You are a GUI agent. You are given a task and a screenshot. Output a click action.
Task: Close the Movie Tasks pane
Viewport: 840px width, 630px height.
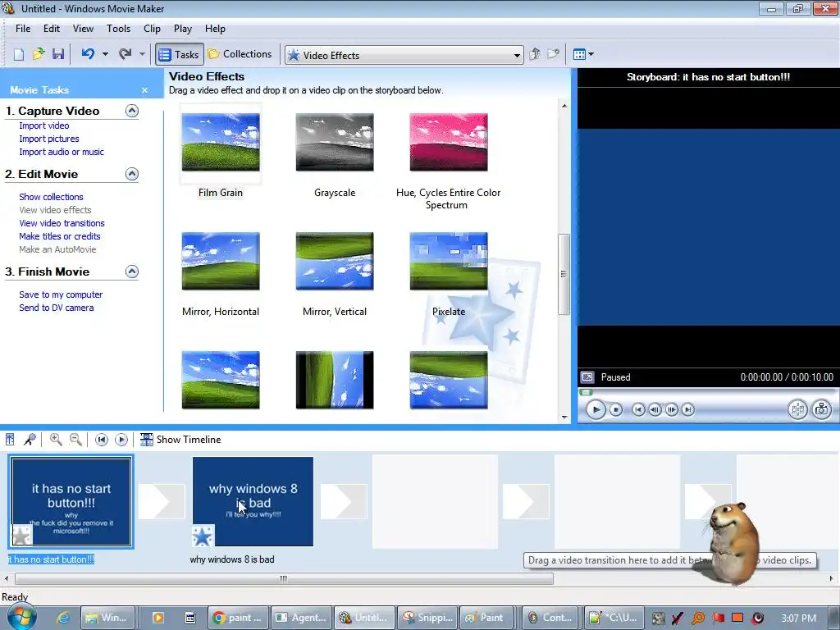pos(144,90)
